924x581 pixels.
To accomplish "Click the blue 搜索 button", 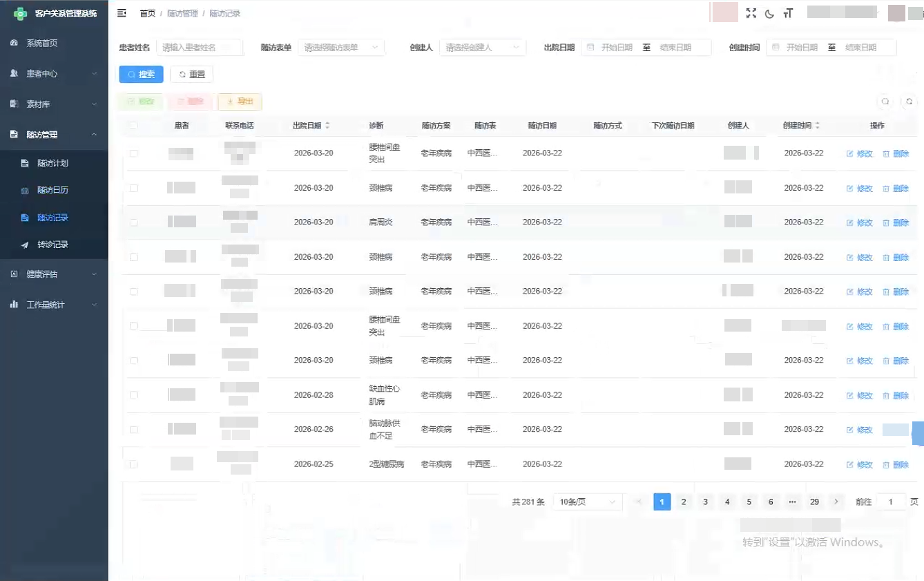I will point(141,75).
